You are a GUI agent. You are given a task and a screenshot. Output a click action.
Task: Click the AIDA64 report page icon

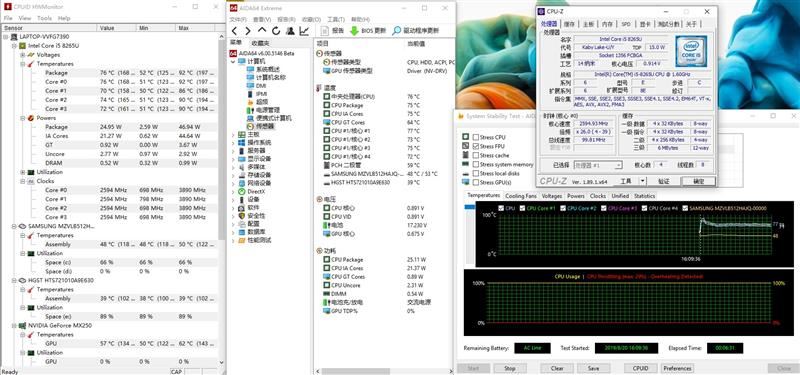324,31
